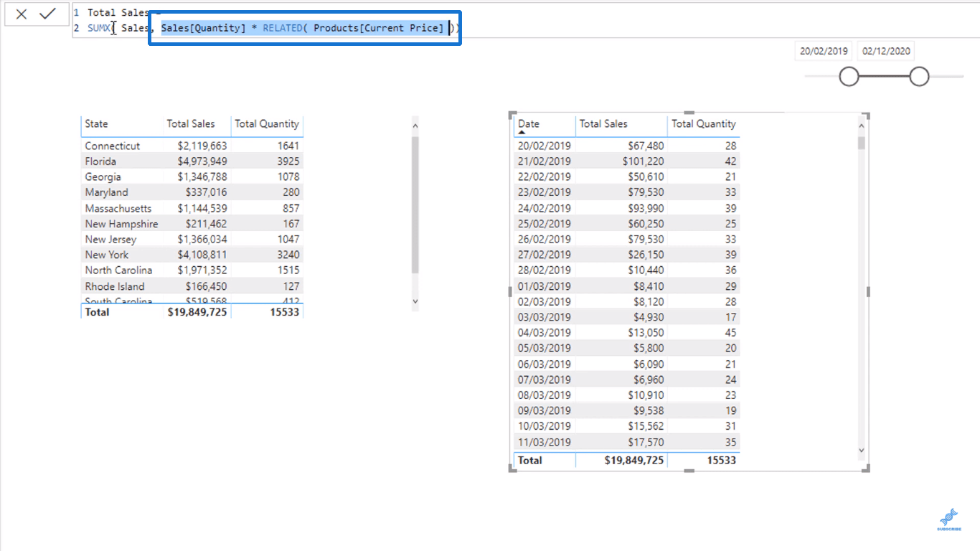The image size is (980, 551).
Task: Commit the formula with the checkmark icon
Action: [x=48, y=14]
